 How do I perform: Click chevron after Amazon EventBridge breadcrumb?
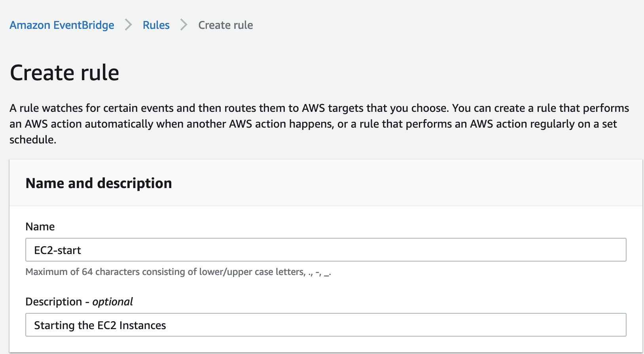(x=129, y=25)
